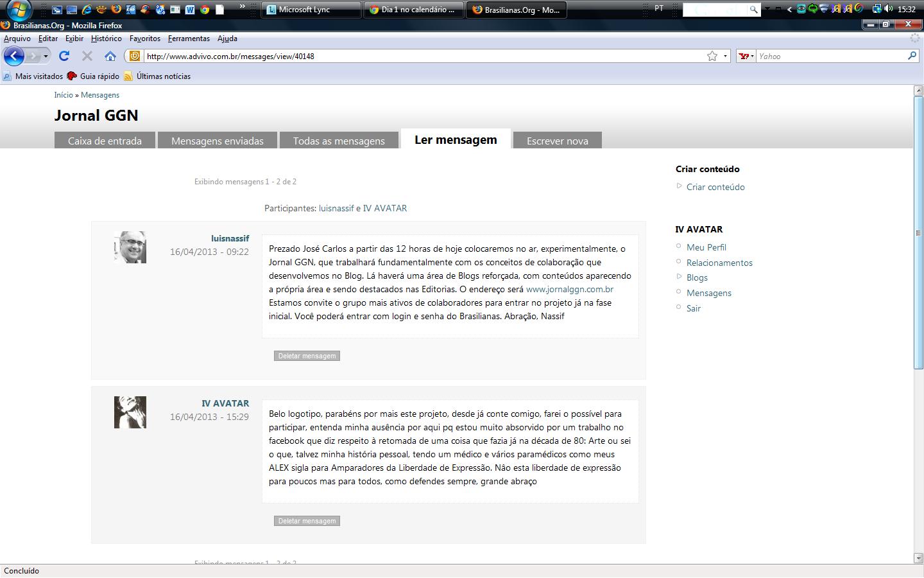Launch Google Chrome from quick launch

click(205, 10)
